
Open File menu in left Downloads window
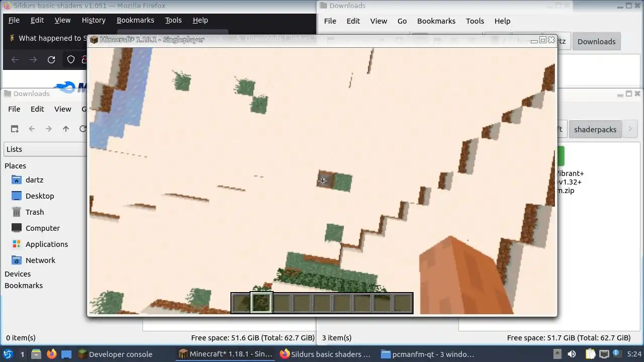pyautogui.click(x=14, y=109)
